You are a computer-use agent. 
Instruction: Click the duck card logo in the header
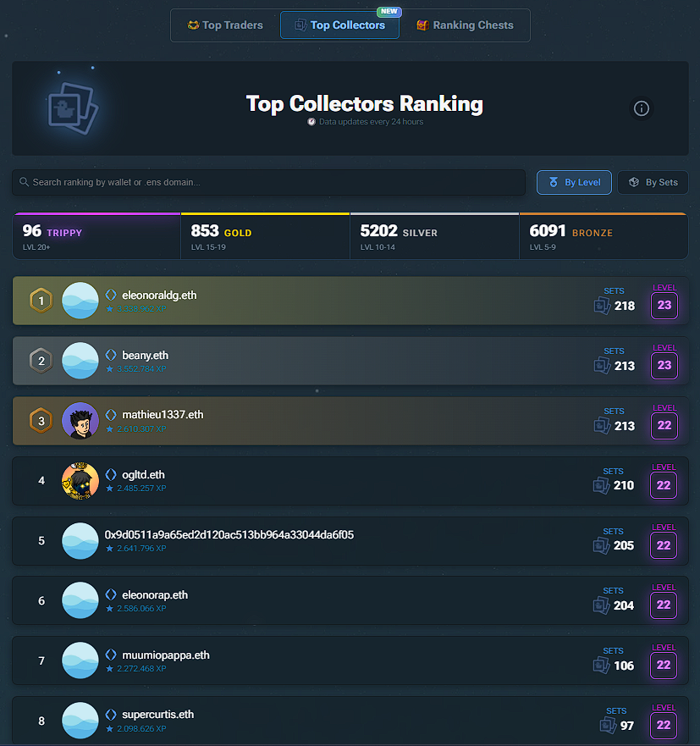74,108
